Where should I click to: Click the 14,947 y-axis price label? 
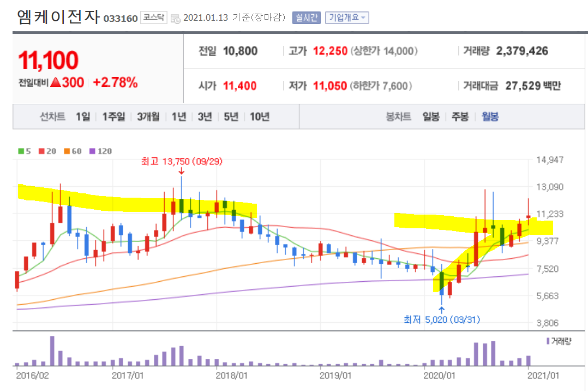550,160
